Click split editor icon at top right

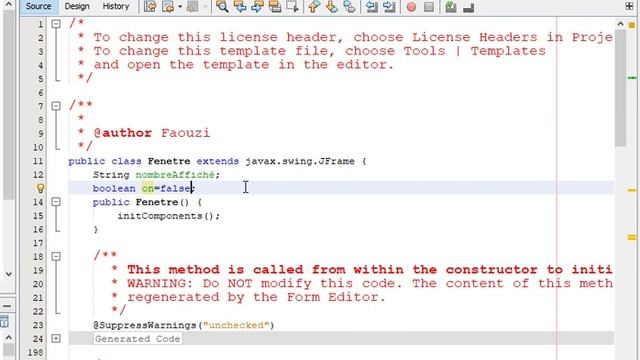pyautogui.click(x=629, y=6)
